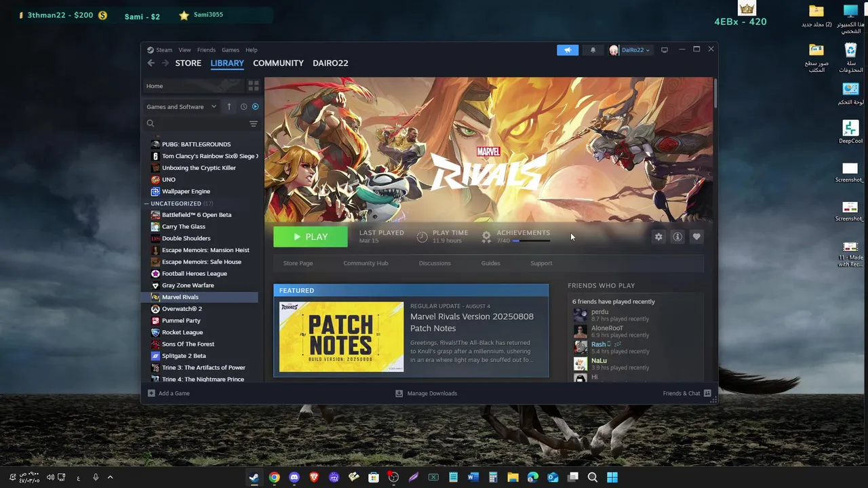Add Marvel Rivals to favorites heart

pos(696,237)
